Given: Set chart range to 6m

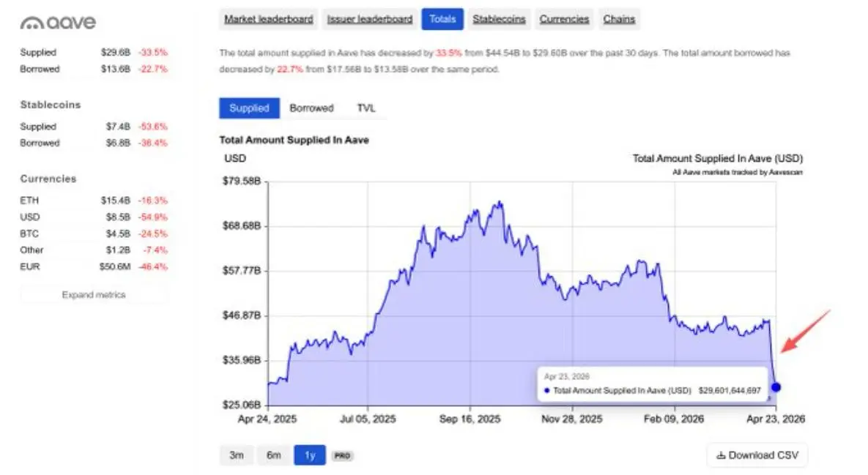Looking at the screenshot, I should tap(273, 455).
